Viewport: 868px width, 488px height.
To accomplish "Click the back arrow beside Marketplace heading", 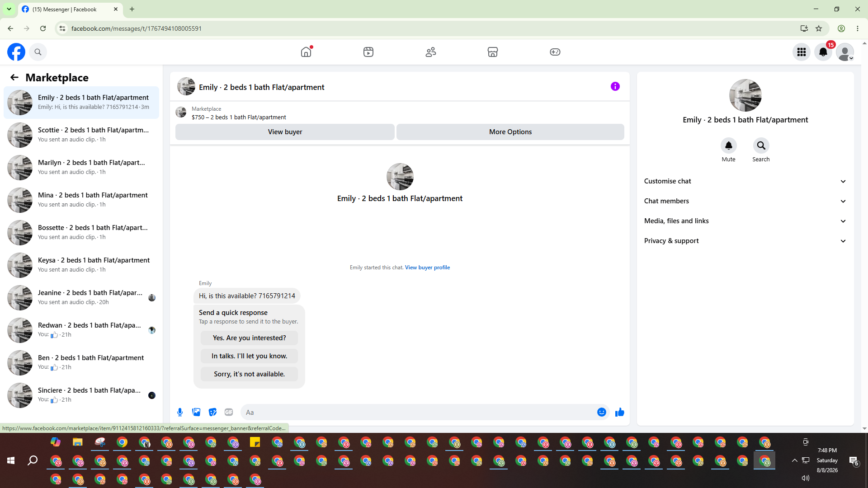I will pos(14,77).
